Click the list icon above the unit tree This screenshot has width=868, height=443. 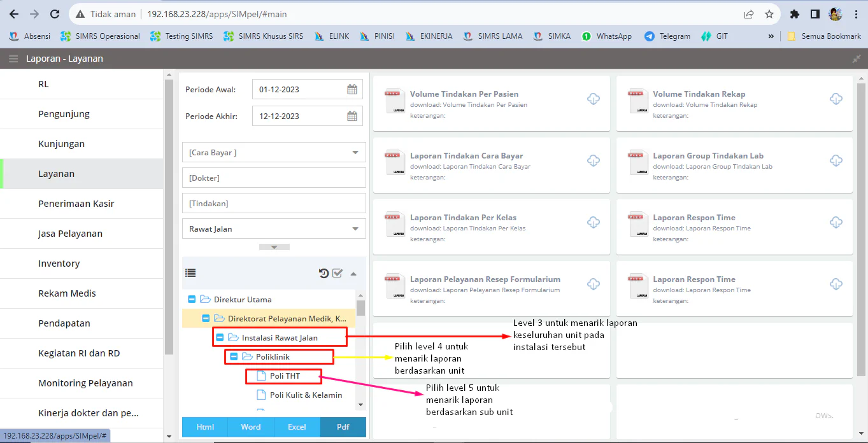[x=190, y=273]
